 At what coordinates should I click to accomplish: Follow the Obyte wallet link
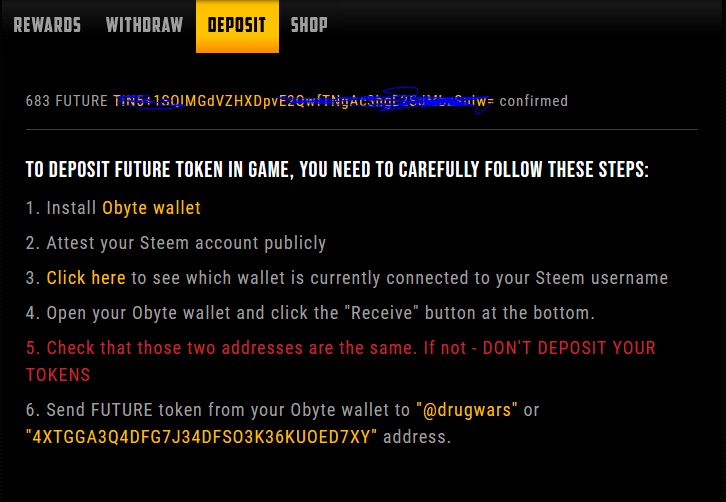pyautogui.click(x=151, y=208)
